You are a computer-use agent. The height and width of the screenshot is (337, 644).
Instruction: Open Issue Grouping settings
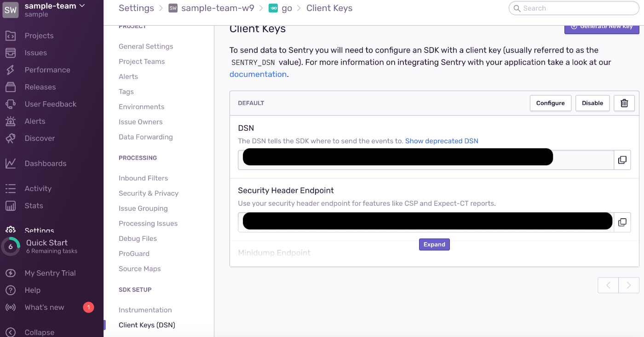pyautogui.click(x=143, y=209)
